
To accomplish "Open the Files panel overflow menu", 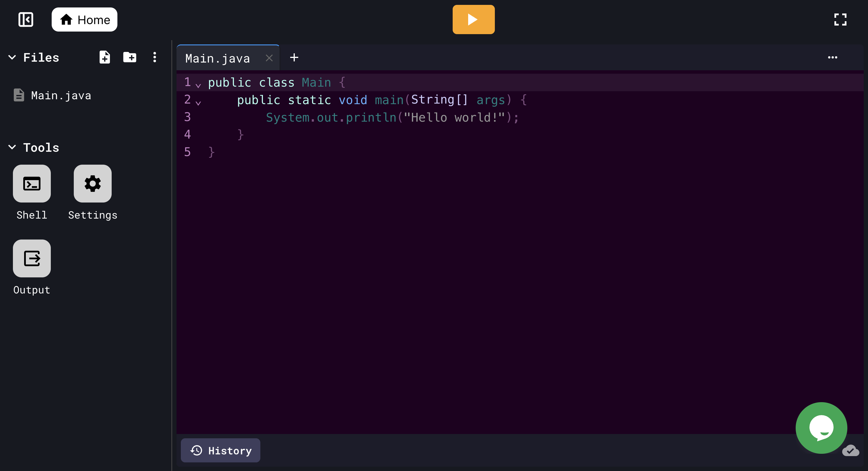I will [x=154, y=57].
